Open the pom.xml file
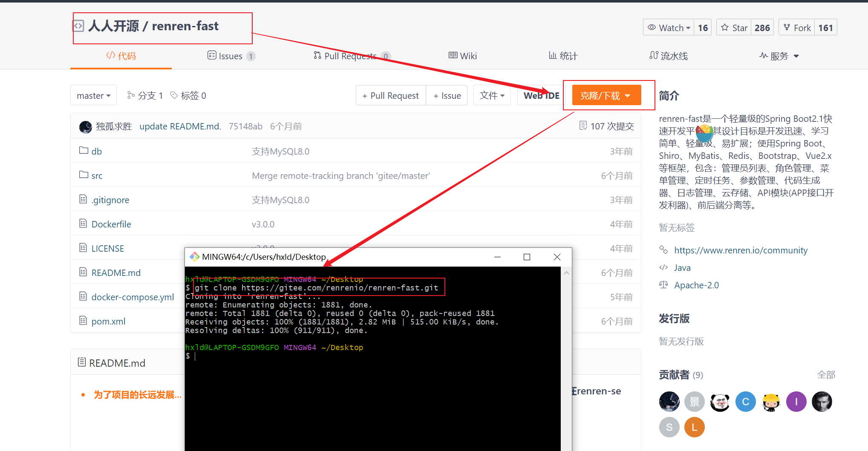The width and height of the screenshot is (868, 451). point(108,321)
